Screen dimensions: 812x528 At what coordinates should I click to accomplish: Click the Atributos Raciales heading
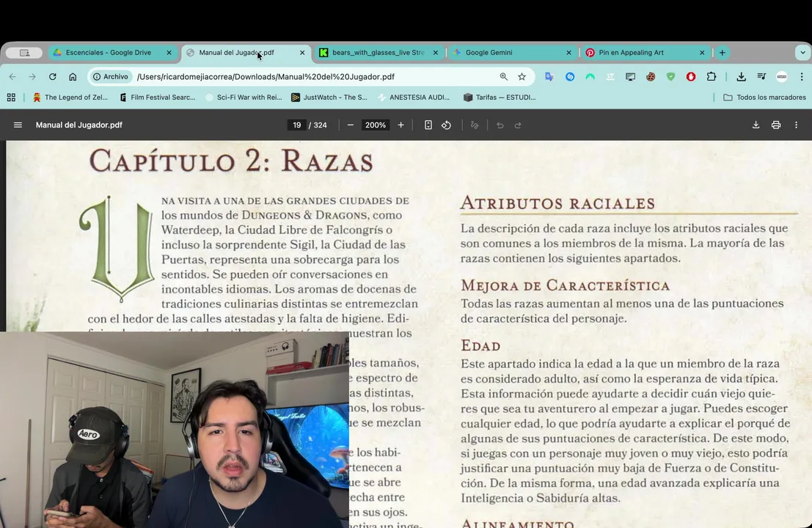point(557,203)
